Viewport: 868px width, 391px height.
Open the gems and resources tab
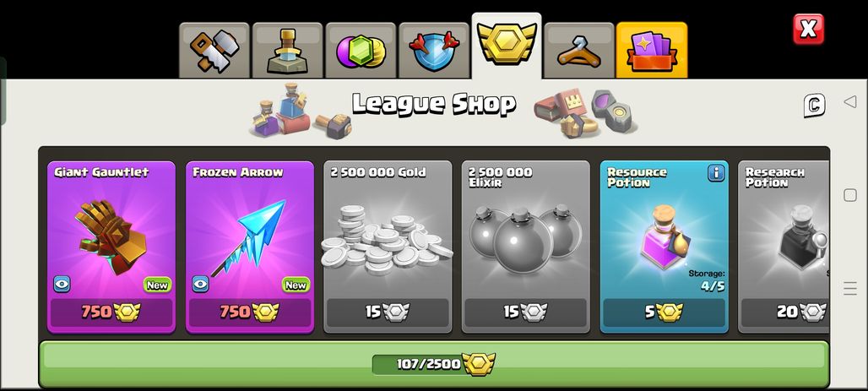361,51
